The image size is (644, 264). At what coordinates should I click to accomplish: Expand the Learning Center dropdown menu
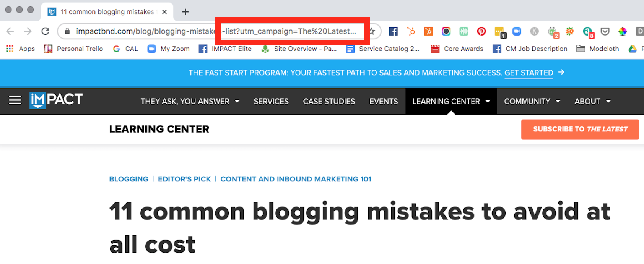pos(451,101)
